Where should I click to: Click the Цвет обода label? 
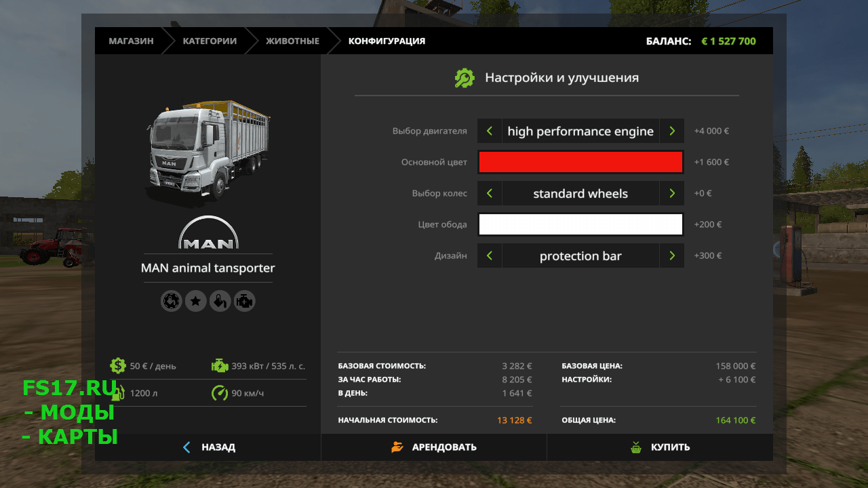[x=442, y=224]
